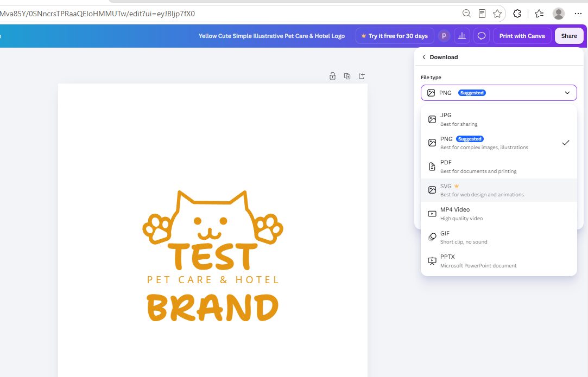The image size is (588, 377).
Task: Select PPTX PowerPoint file type option
Action: tap(499, 261)
